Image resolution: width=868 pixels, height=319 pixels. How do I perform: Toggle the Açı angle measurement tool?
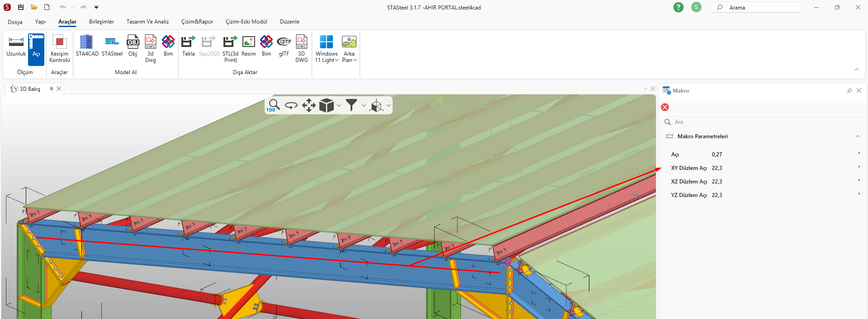36,47
